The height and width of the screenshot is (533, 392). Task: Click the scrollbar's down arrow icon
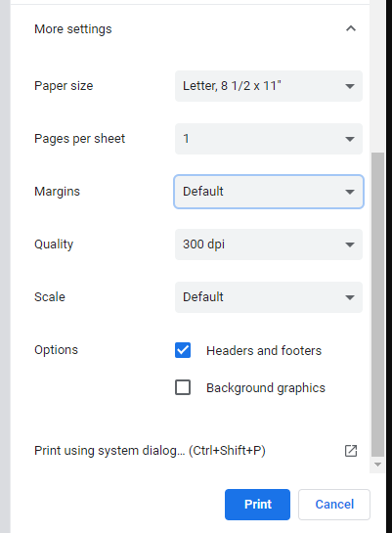[377, 465]
